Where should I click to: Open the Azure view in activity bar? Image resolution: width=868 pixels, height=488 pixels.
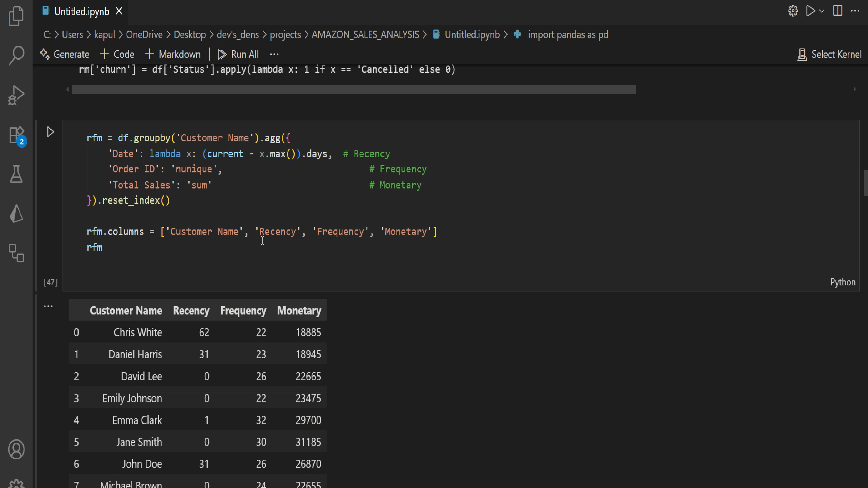[x=16, y=213]
